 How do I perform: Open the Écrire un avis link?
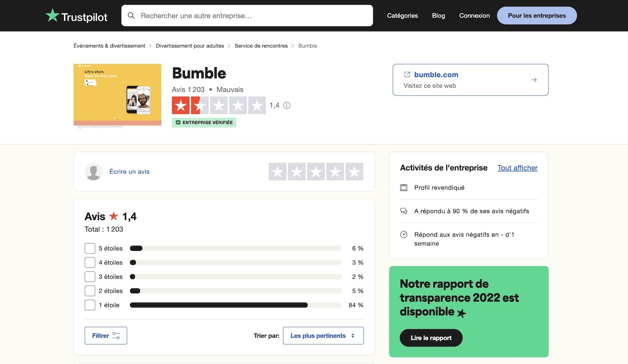point(129,171)
